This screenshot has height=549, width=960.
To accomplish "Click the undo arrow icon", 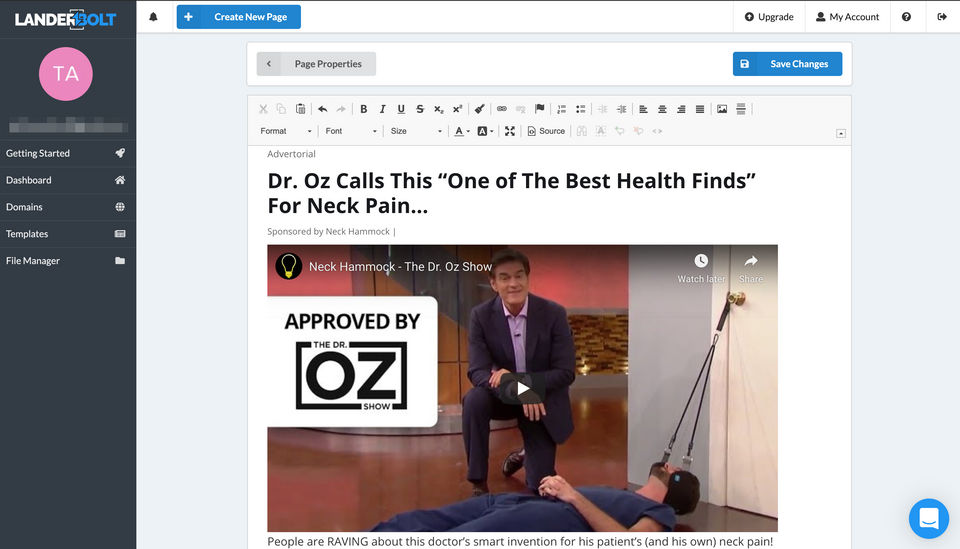I will click(x=322, y=109).
